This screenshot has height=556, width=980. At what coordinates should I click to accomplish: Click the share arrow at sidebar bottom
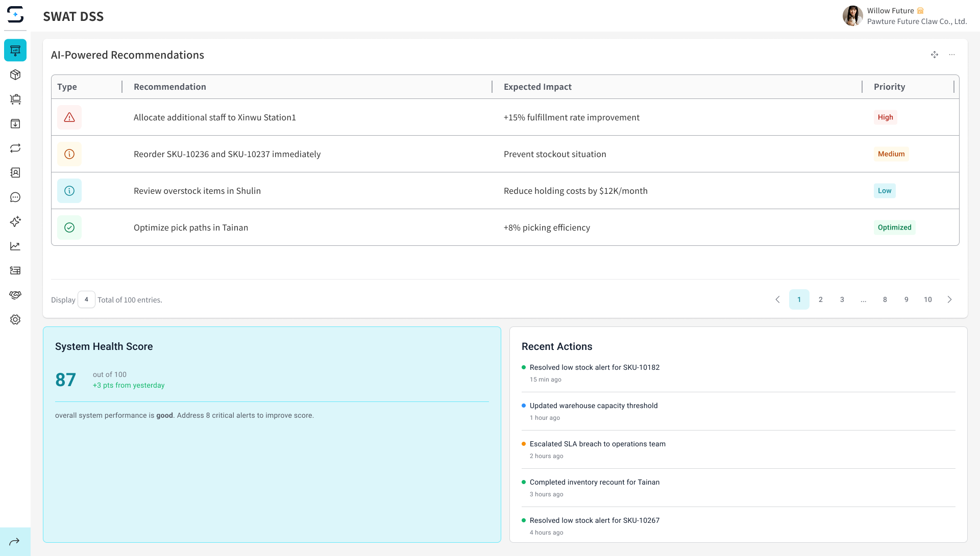[15, 542]
